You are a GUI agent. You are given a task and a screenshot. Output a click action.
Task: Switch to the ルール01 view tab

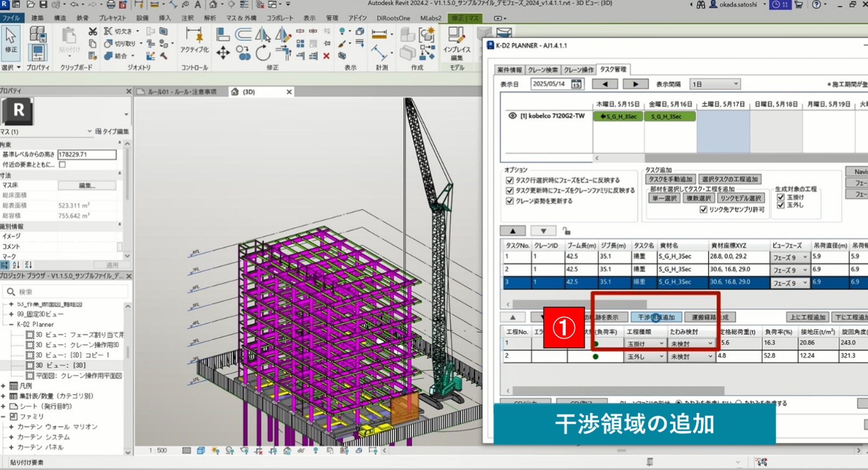coord(182,92)
